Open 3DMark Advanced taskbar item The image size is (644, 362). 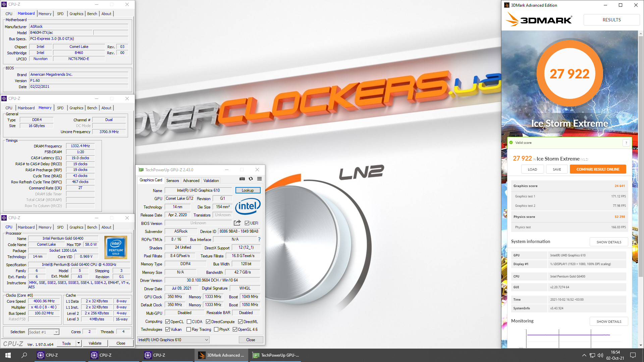tap(221, 355)
